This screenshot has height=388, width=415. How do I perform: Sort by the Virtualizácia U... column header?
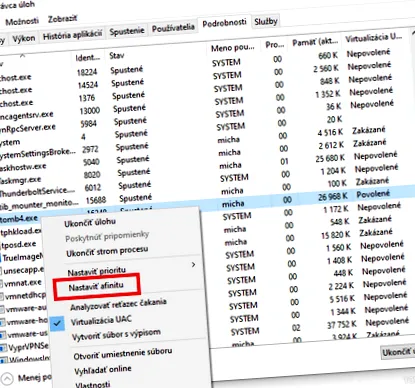pos(374,38)
